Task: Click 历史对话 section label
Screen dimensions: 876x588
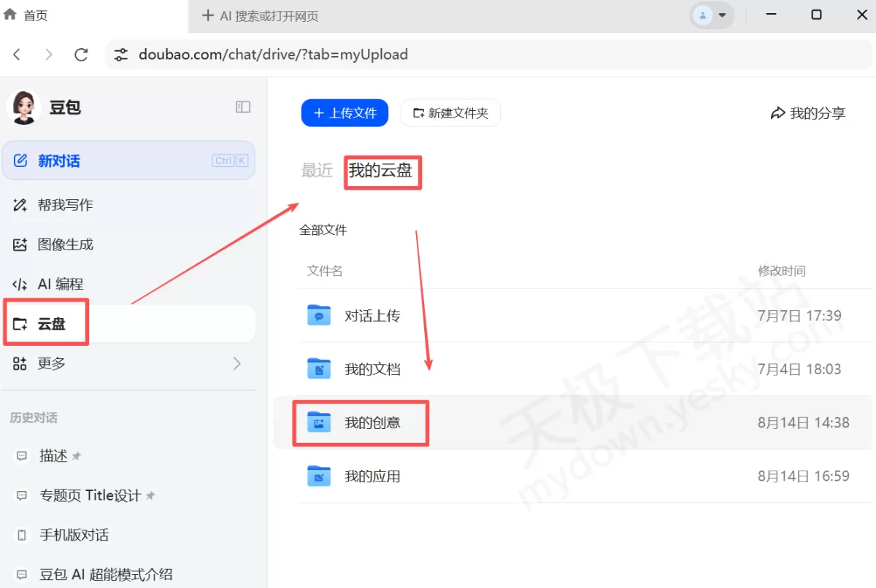Action: coord(34,417)
